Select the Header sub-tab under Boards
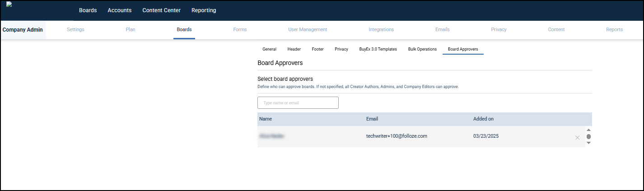 pyautogui.click(x=294, y=49)
